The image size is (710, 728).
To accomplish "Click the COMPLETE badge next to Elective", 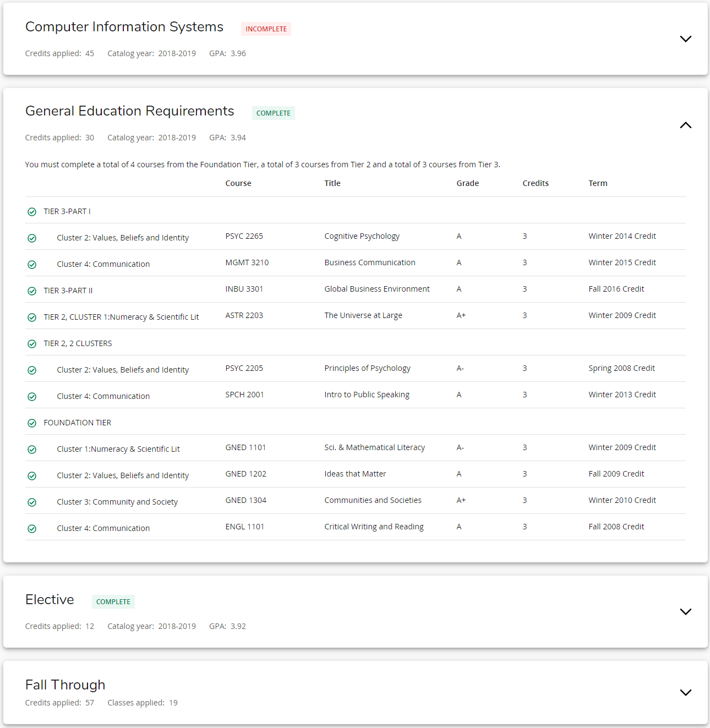I will coord(113,602).
